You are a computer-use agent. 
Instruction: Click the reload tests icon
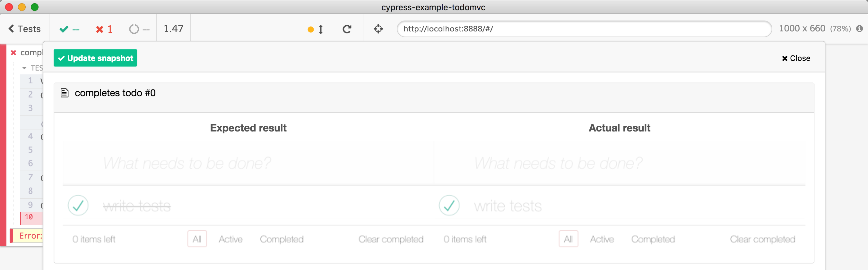[347, 29]
